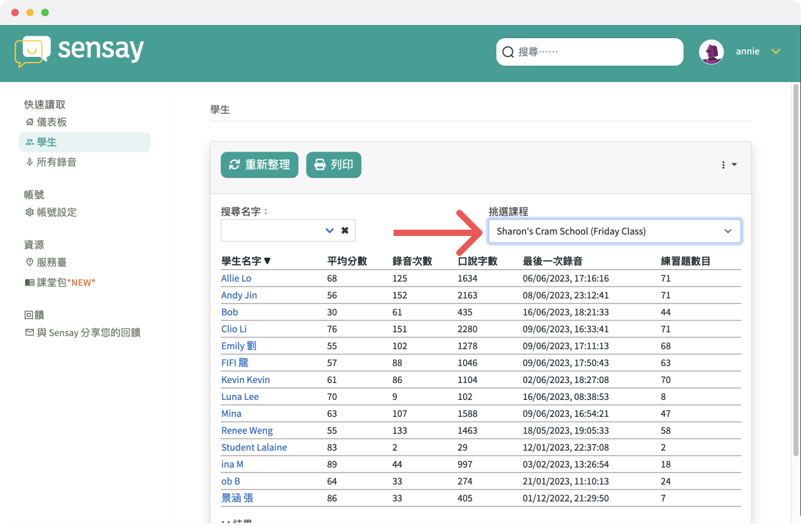Open 課堂包 NEW resource link
Image resolution: width=801 pixels, height=532 pixels.
tap(60, 282)
